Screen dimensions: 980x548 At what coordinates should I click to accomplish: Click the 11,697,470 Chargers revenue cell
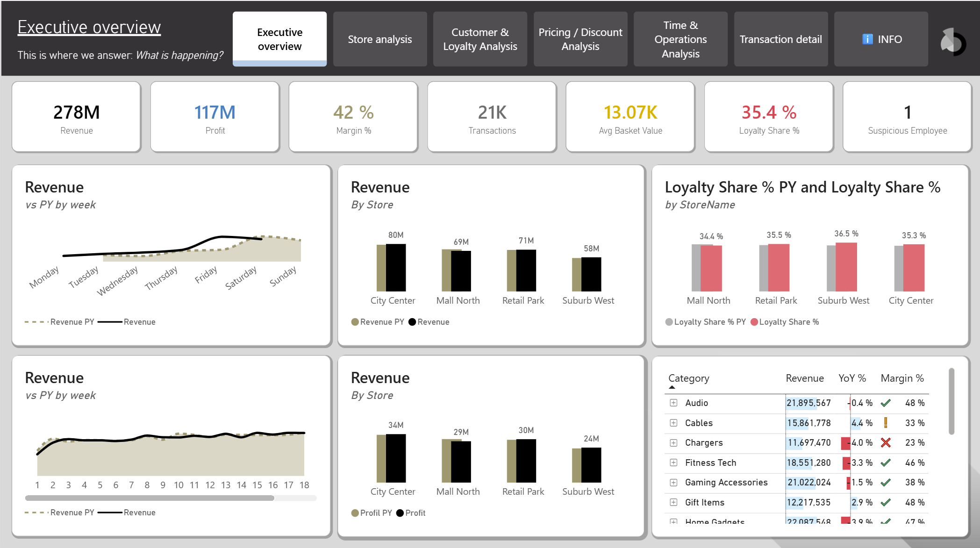809,442
